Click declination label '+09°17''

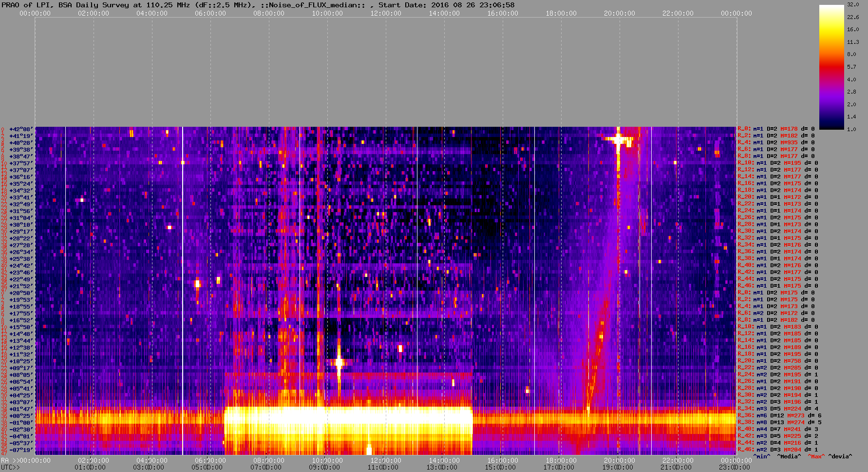pyautogui.click(x=21, y=368)
